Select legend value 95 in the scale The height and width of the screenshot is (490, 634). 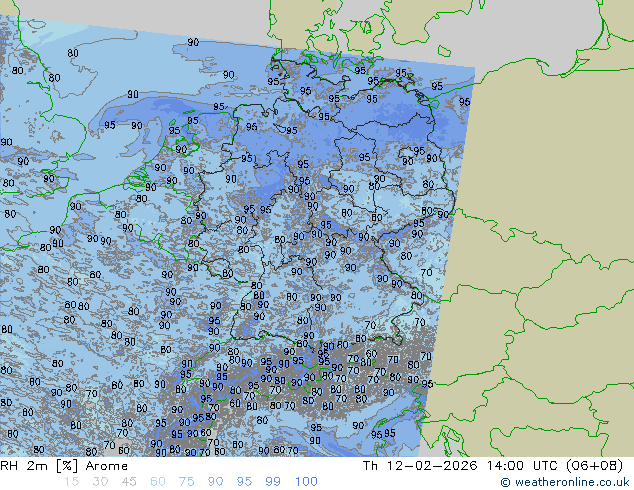point(244,482)
